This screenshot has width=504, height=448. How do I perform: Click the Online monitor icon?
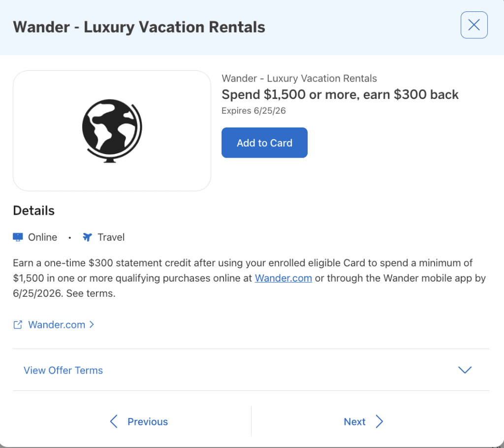click(x=18, y=237)
